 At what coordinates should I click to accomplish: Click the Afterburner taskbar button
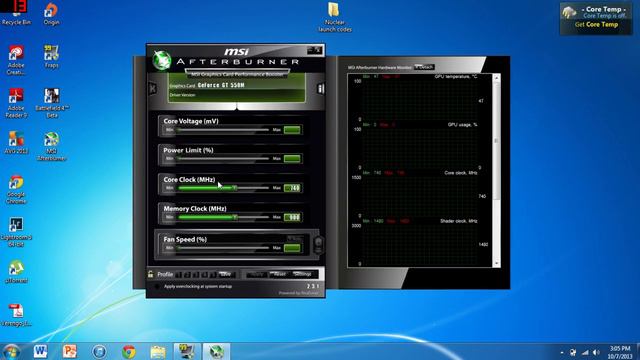coord(217,351)
